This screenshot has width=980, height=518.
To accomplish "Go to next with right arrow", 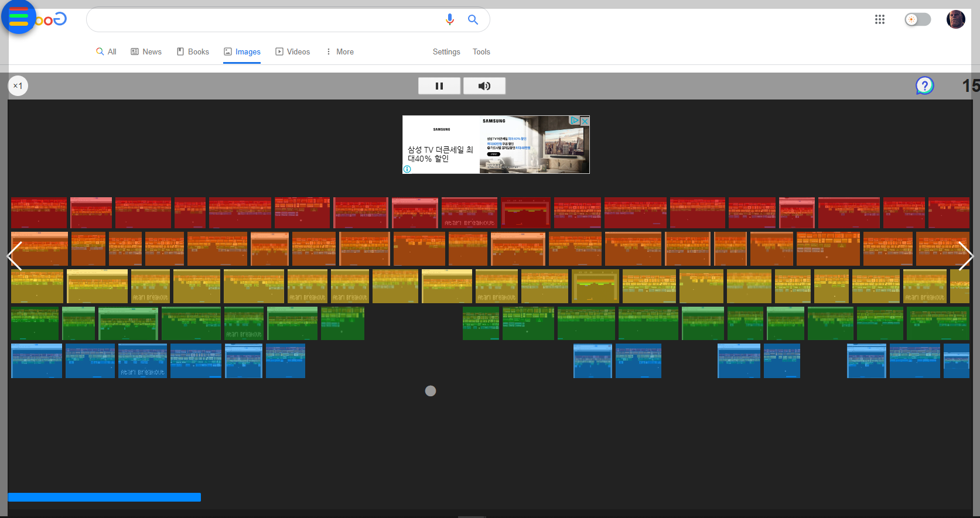I will (966, 256).
